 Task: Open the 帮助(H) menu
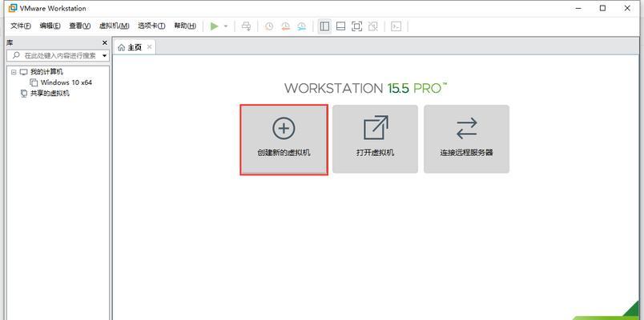tap(185, 26)
